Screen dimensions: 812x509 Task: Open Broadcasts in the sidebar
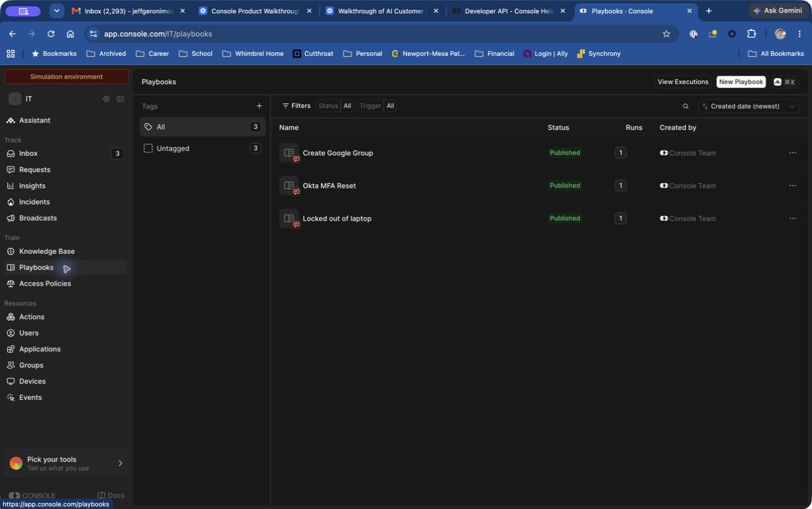(65, 218)
